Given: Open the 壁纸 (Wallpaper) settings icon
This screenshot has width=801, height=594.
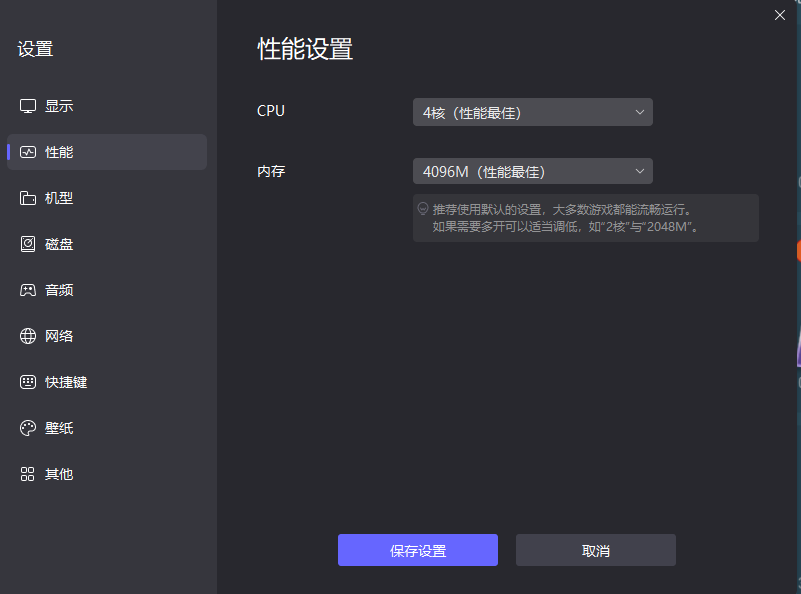Looking at the screenshot, I should coord(27,427).
